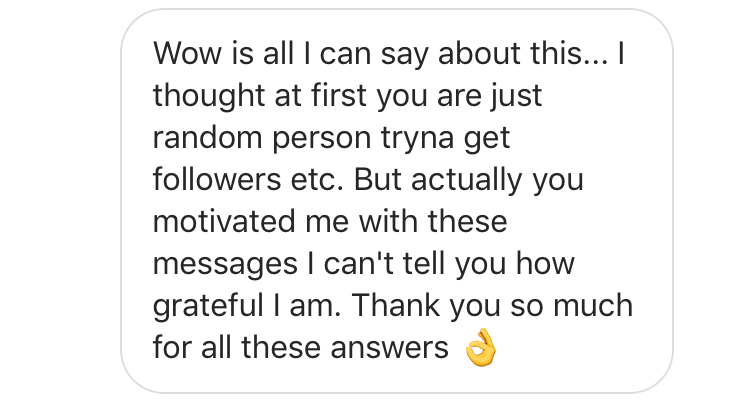Click the phrase "for all these"
The height and width of the screenshot is (401, 749).
point(237,347)
